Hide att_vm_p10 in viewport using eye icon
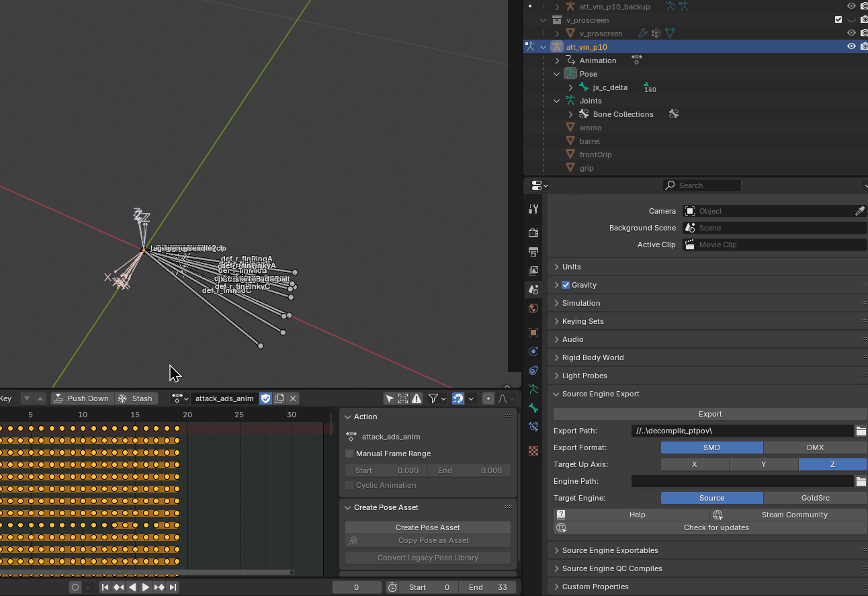The height and width of the screenshot is (596, 868). [x=851, y=47]
